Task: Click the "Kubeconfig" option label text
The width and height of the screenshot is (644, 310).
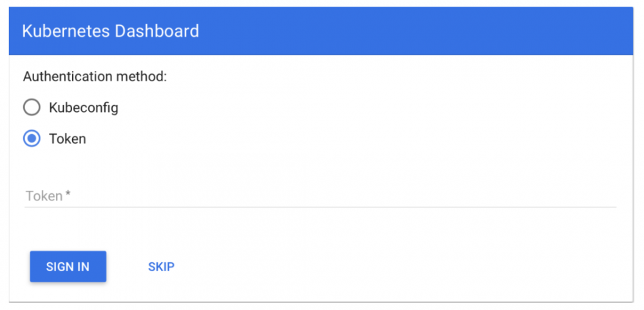Action: (x=83, y=108)
